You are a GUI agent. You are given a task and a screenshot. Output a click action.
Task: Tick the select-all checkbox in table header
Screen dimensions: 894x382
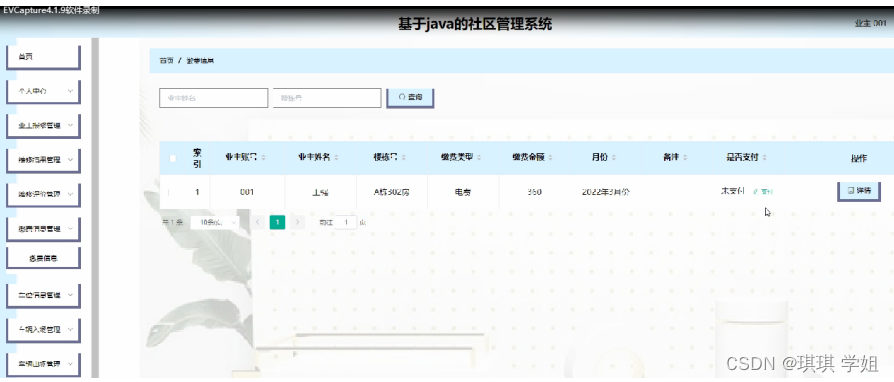[x=173, y=159]
